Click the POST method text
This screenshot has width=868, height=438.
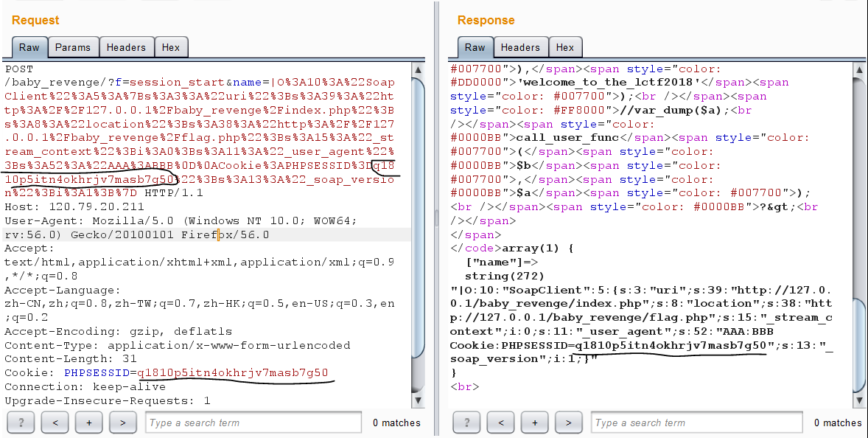point(19,69)
